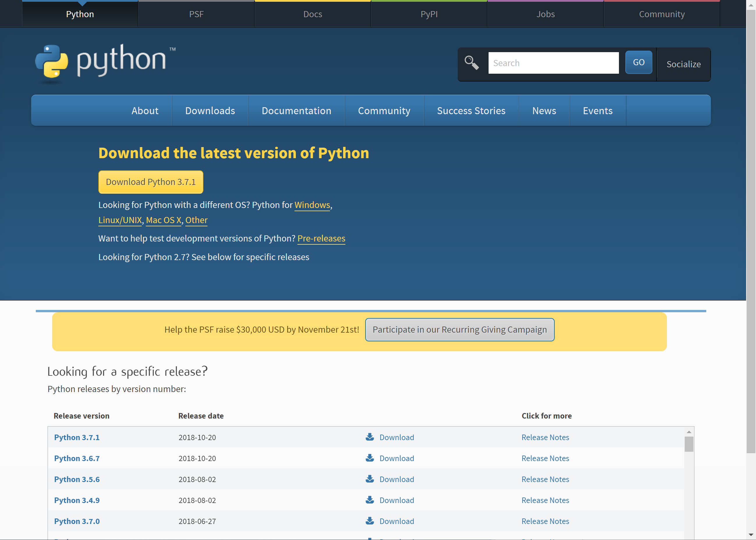The width and height of the screenshot is (756, 540).
Task: Click Participate in our Recurring Giving Campaign
Action: (460, 329)
